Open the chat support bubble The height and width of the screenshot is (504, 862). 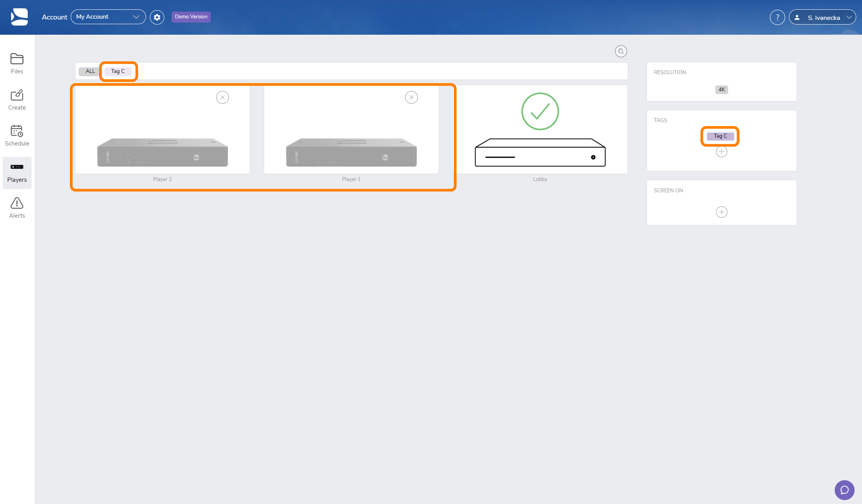click(x=844, y=490)
